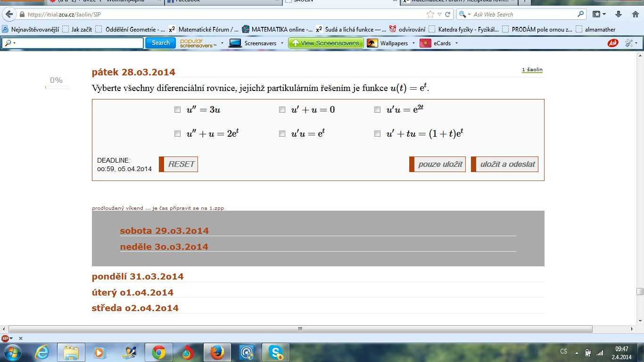644x362 pixels.
Task: Open Google Chrome from taskbar
Action: (x=159, y=353)
